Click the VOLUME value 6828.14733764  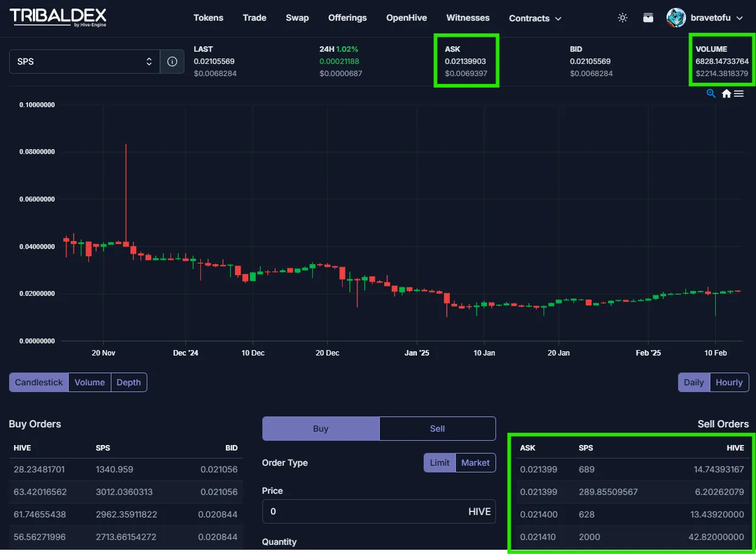click(x=722, y=61)
